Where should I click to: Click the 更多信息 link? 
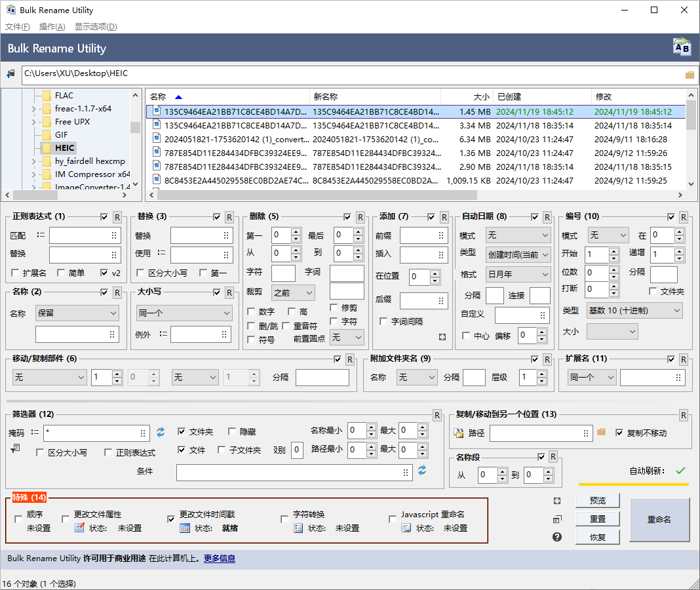click(219, 559)
